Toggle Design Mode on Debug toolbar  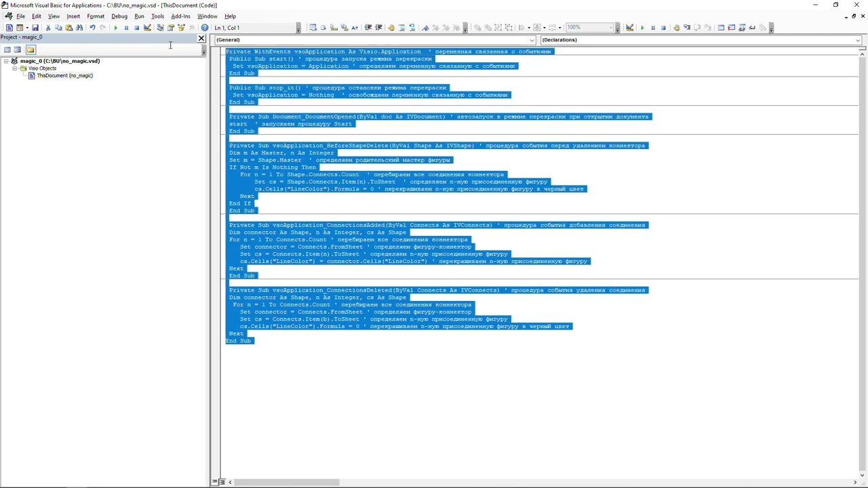click(x=629, y=28)
